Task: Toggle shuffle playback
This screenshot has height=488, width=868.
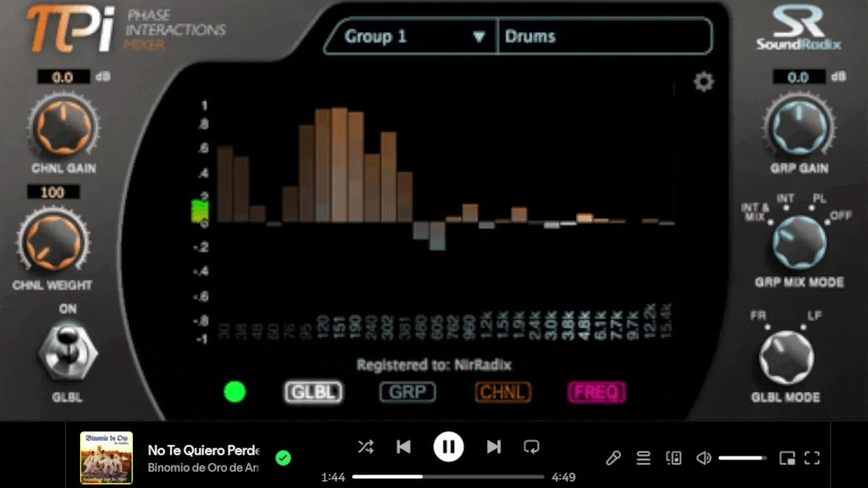Action: 366,447
